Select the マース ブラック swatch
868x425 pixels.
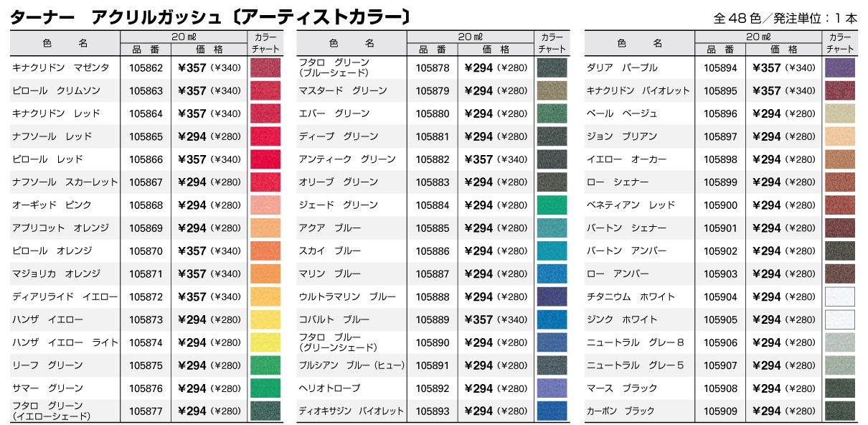[840, 388]
